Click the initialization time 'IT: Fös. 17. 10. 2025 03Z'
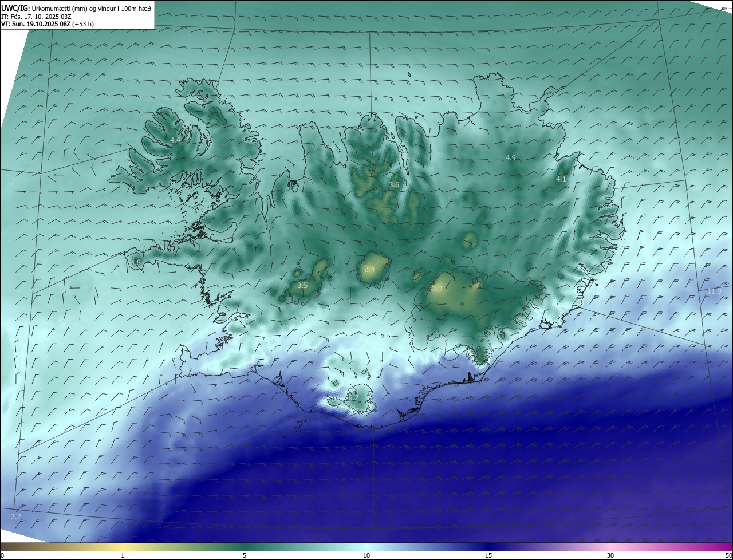This screenshot has height=560, width=733. click(x=36, y=16)
